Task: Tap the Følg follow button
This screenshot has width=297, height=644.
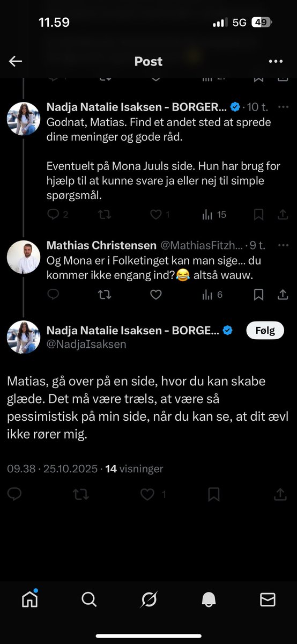Action: [264, 331]
